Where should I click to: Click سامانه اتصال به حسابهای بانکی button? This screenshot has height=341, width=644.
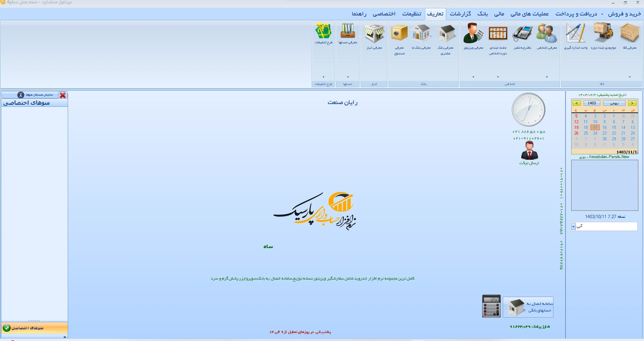[528, 307]
